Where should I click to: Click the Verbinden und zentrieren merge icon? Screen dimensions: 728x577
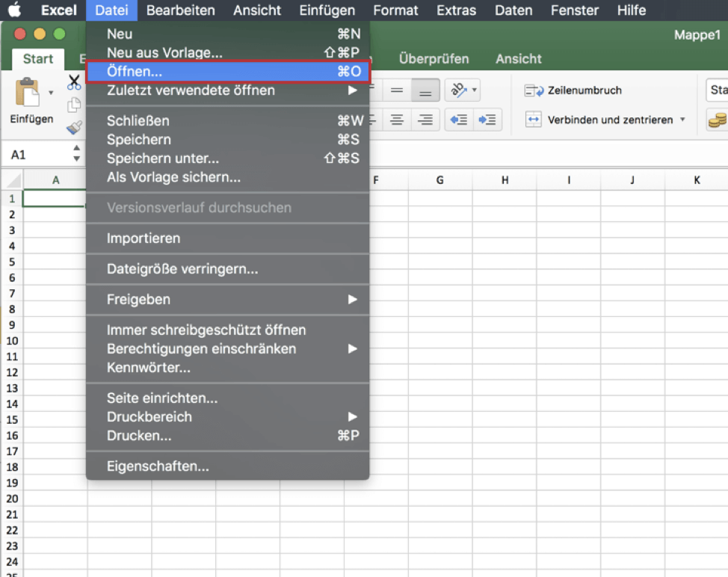pos(534,120)
